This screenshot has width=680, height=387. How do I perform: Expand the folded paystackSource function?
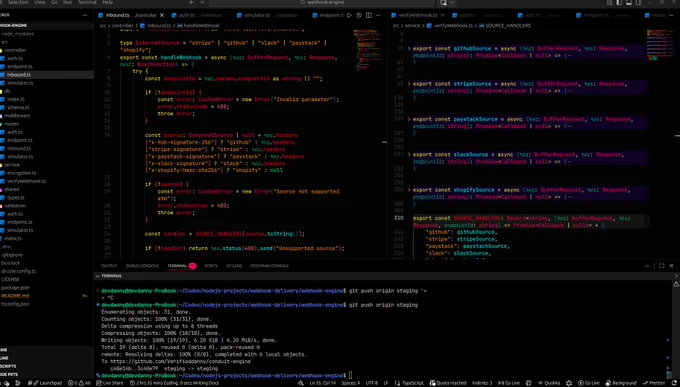pos(409,119)
